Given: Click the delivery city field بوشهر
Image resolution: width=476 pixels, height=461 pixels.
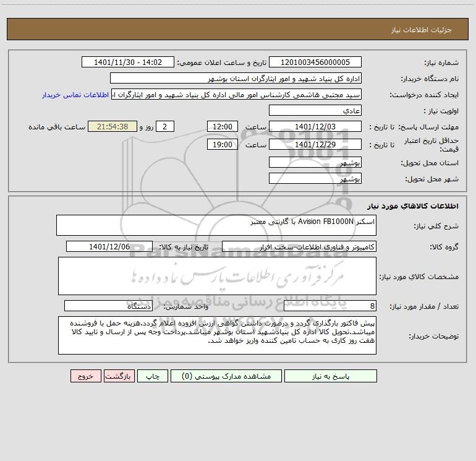Looking at the screenshot, I should pos(315,178).
